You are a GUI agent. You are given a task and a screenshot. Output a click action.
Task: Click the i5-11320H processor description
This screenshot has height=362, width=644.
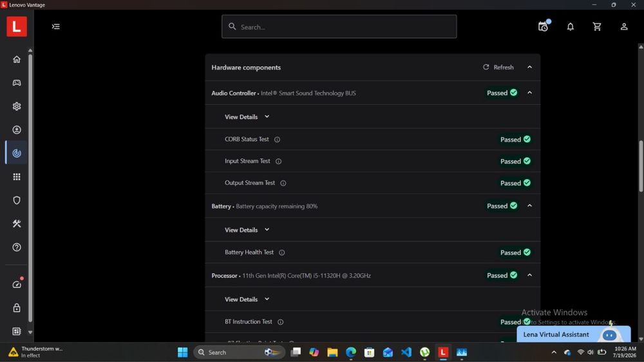(307, 276)
